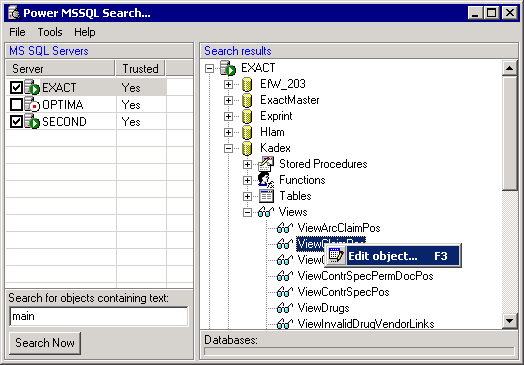524x365 pixels.
Task: Click the EfW_203 database cylinder icon
Action: (x=247, y=84)
